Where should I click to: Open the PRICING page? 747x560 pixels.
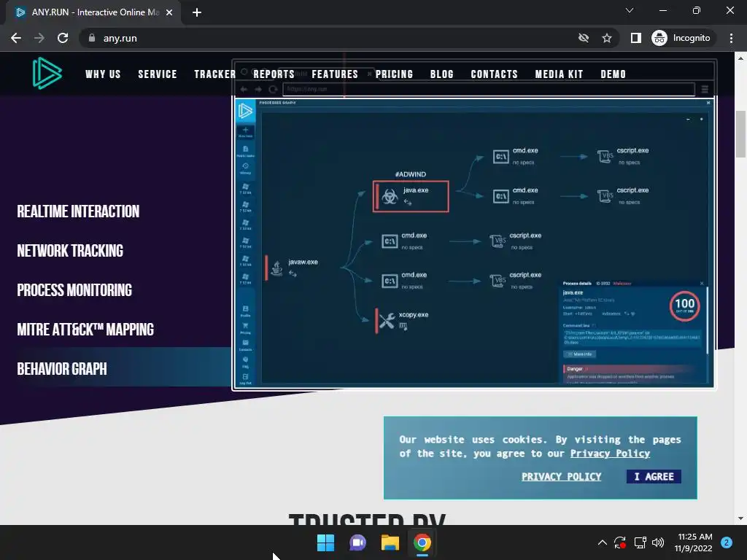click(x=394, y=74)
